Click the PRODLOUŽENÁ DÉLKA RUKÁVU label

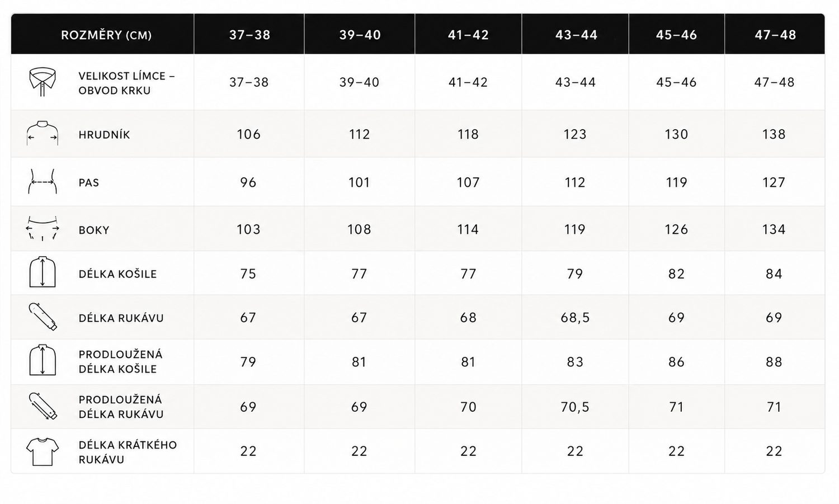pyautogui.click(x=121, y=407)
